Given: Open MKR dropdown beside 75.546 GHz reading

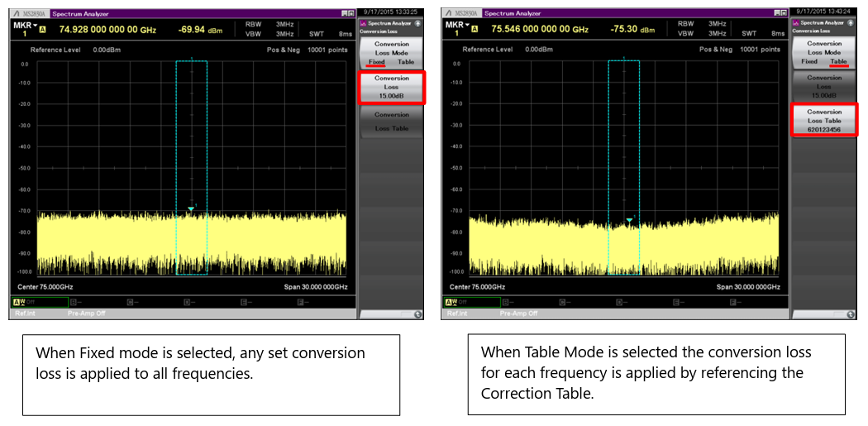Looking at the screenshot, I should click(x=455, y=25).
